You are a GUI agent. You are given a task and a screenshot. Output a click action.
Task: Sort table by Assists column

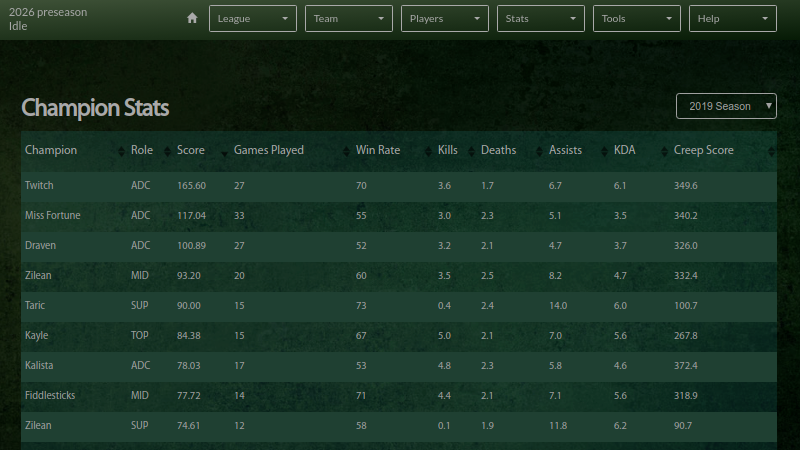coord(578,151)
